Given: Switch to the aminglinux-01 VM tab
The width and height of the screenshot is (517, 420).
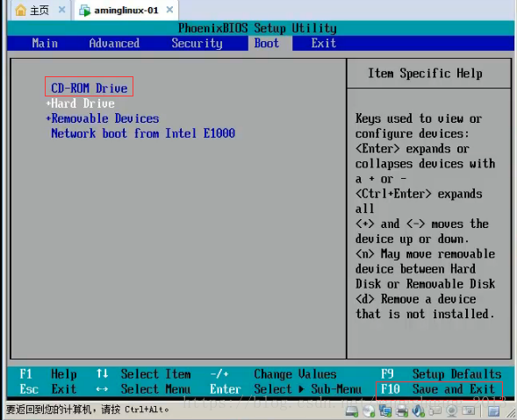Looking at the screenshot, I should pos(126,11).
